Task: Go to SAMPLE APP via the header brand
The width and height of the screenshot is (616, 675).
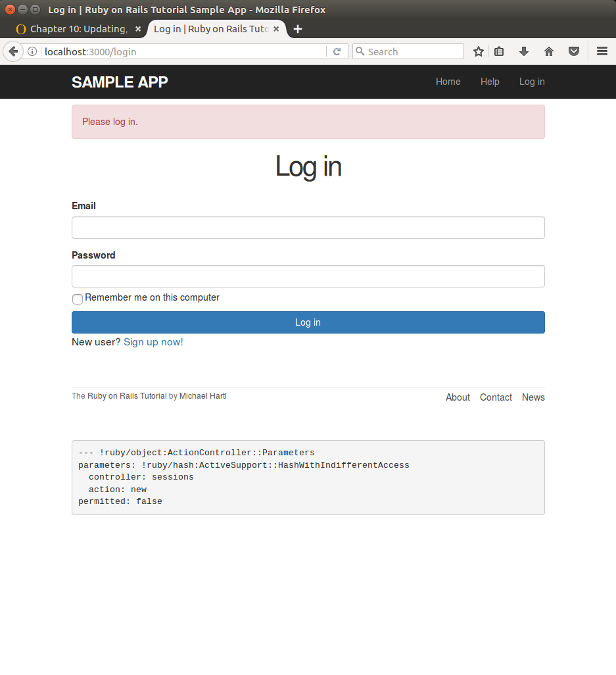Action: pos(119,82)
